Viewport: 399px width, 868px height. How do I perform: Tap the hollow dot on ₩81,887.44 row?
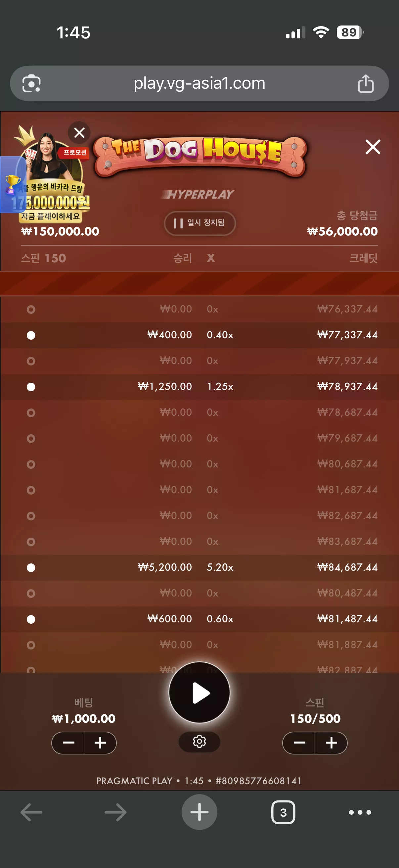coord(31,645)
